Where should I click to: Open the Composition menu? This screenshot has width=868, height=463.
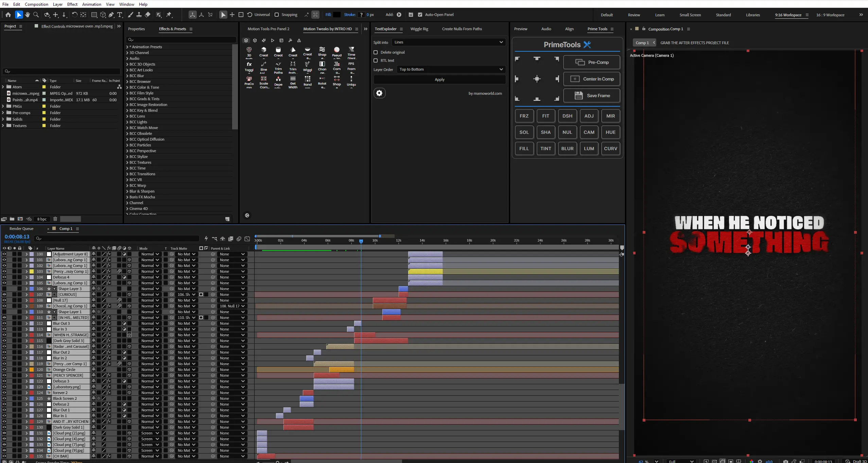click(x=36, y=4)
